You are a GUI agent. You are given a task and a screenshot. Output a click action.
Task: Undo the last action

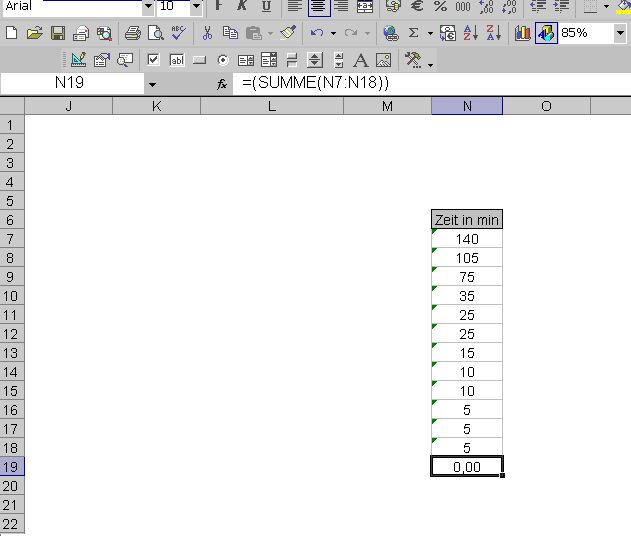click(x=317, y=33)
